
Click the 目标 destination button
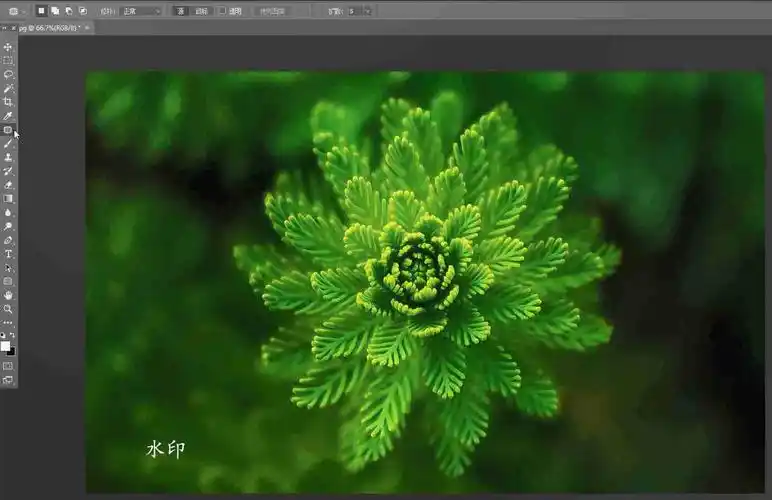tap(201, 11)
